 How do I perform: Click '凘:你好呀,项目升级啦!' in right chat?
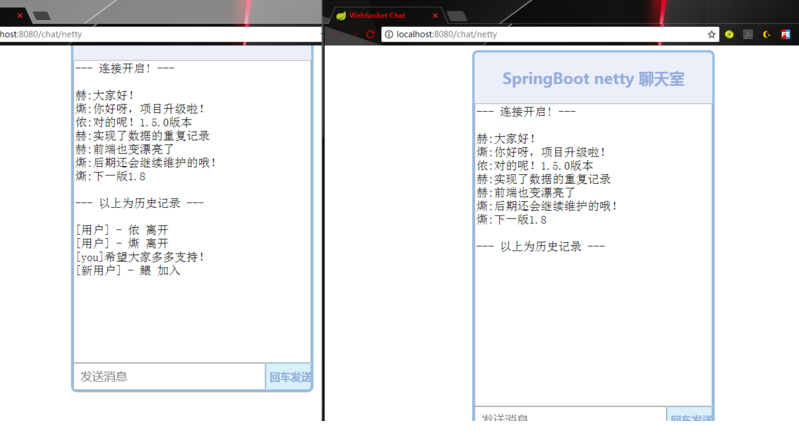pos(541,152)
